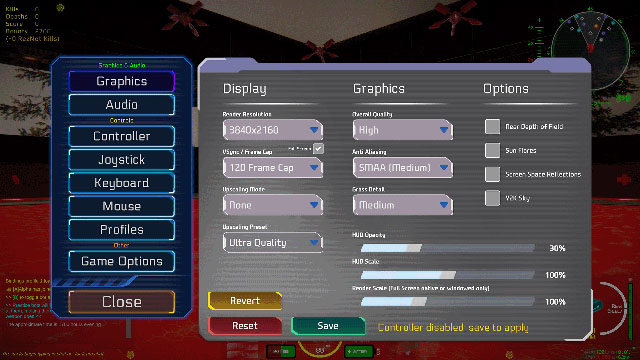Expand the Overall Quality High dropdown
This screenshot has height=360, width=640.
click(x=403, y=130)
